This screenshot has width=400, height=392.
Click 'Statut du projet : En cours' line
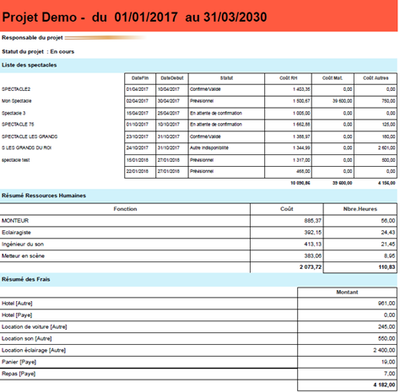[x=38, y=52]
